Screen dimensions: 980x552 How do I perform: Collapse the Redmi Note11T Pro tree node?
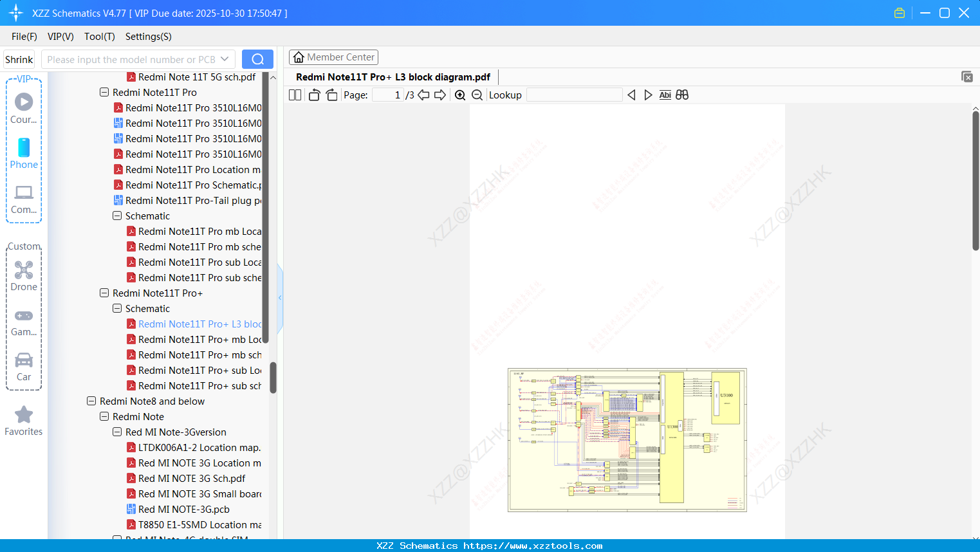104,92
